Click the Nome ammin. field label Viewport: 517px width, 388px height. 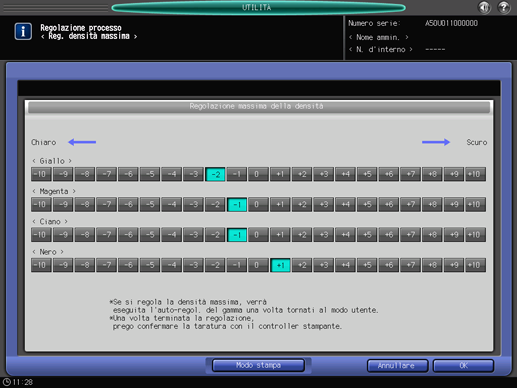378,37
